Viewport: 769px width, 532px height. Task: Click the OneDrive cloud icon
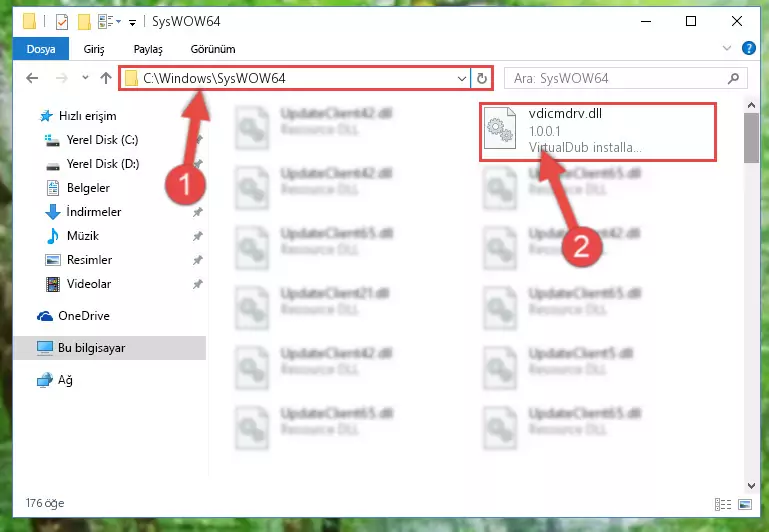[x=45, y=316]
